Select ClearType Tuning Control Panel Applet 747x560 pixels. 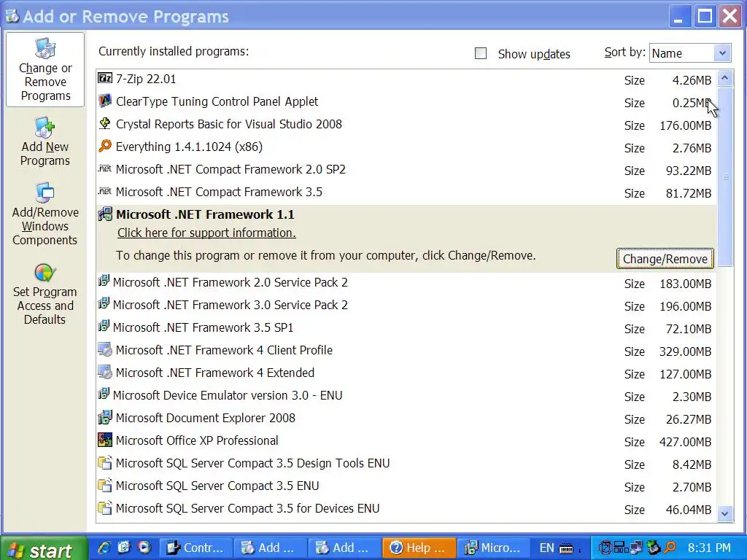pos(406,101)
